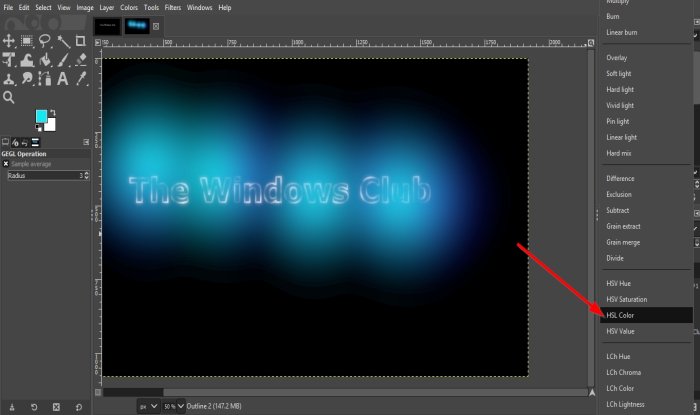Switch to the Device Status tab
Screen dimensions: 700x415
15,142
